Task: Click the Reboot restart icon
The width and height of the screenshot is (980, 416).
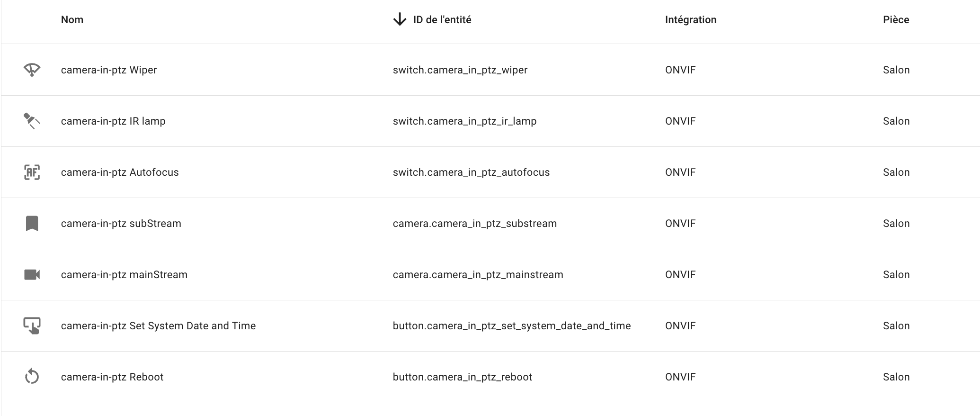Action: (x=32, y=377)
